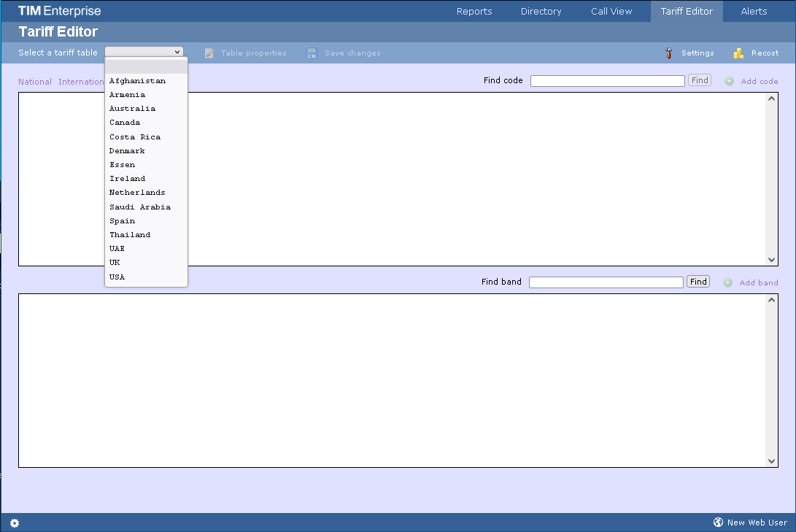The height and width of the screenshot is (532, 796).
Task: Open the Reports menu item
Action: point(474,11)
